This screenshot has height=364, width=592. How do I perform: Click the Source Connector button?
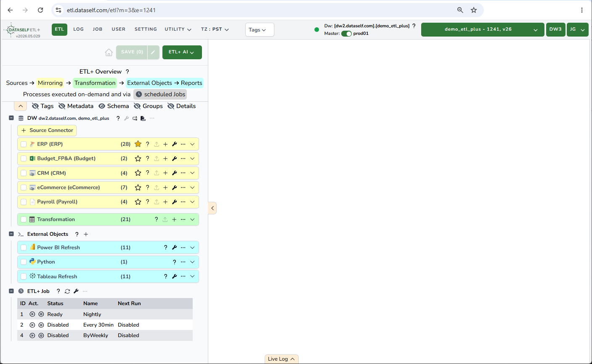[x=47, y=130]
